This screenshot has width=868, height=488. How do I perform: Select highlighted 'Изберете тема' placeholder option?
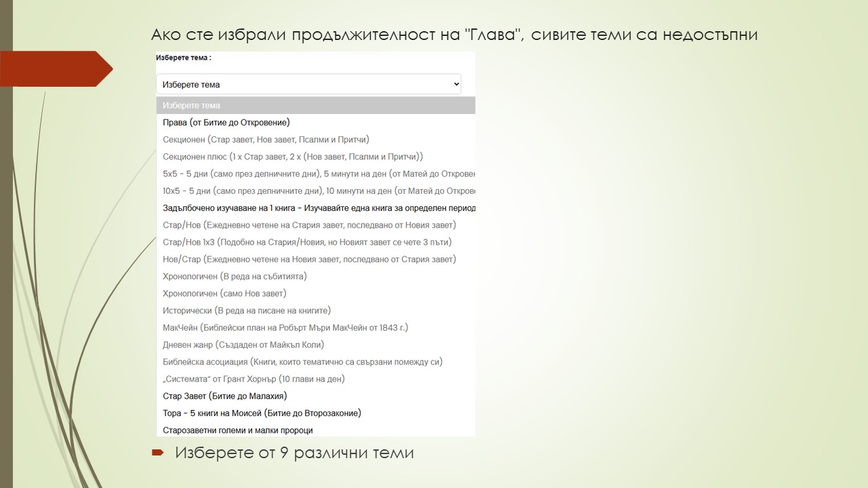click(315, 106)
